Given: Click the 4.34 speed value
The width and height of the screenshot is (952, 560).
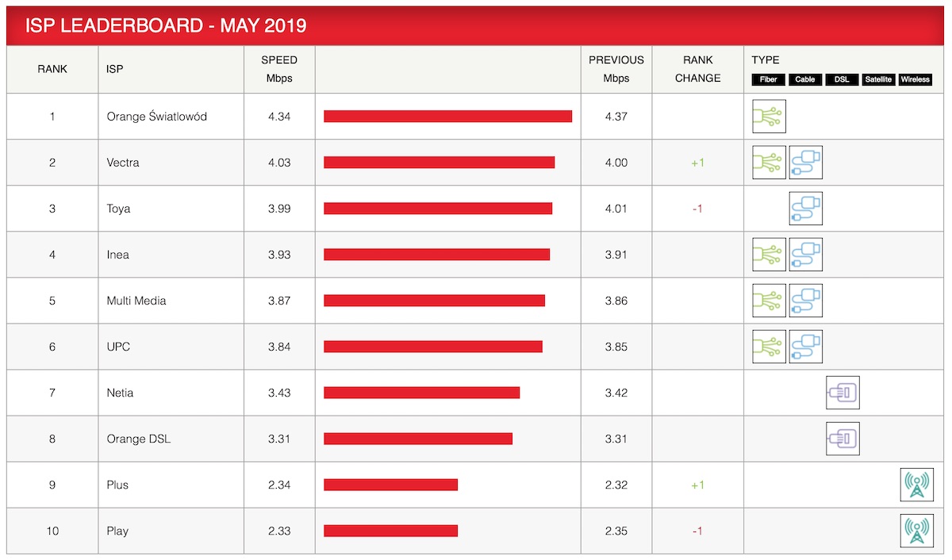Looking at the screenshot, I should 279,117.
